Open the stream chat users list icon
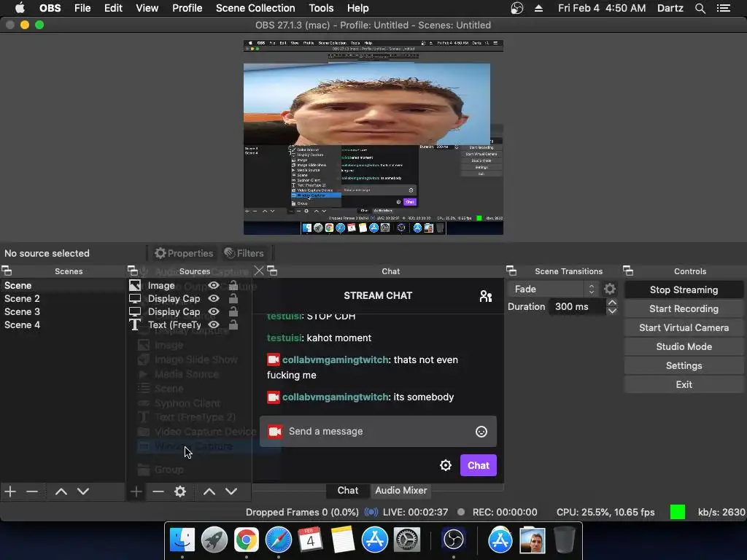 [x=485, y=296]
